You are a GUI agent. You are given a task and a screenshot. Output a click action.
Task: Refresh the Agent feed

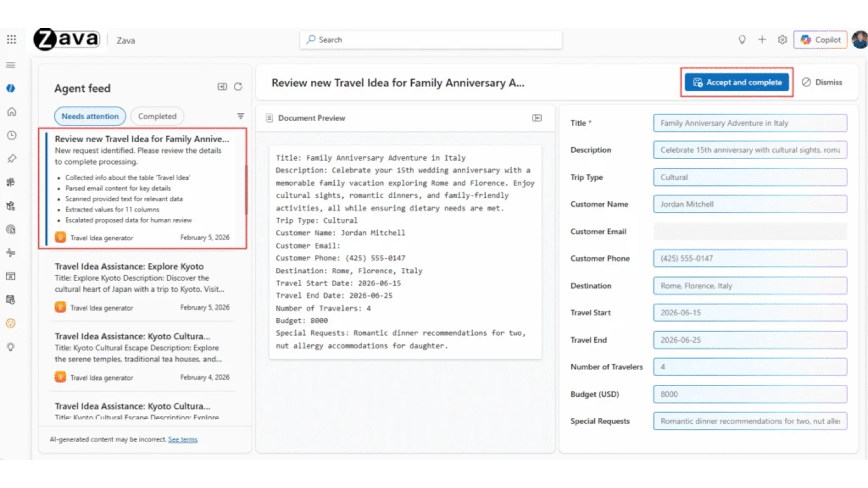(x=238, y=87)
